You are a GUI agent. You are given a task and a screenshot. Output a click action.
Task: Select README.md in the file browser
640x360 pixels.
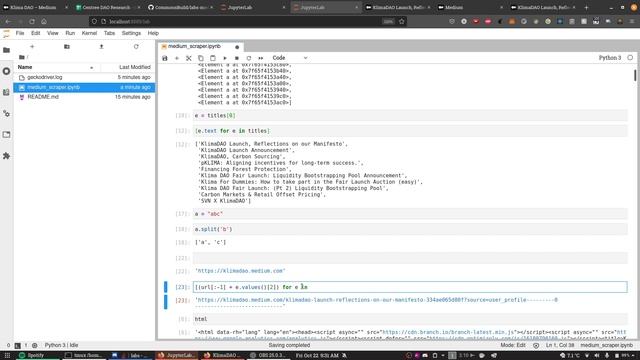84,97
